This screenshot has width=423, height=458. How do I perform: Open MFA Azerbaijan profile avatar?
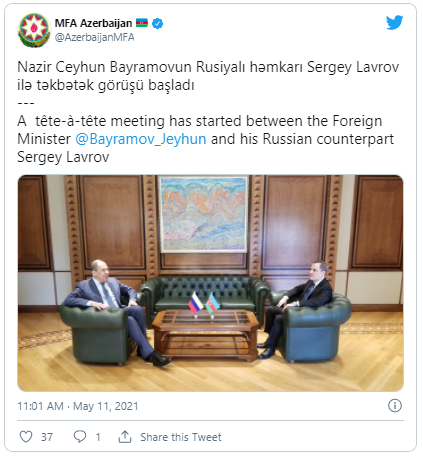tap(34, 30)
